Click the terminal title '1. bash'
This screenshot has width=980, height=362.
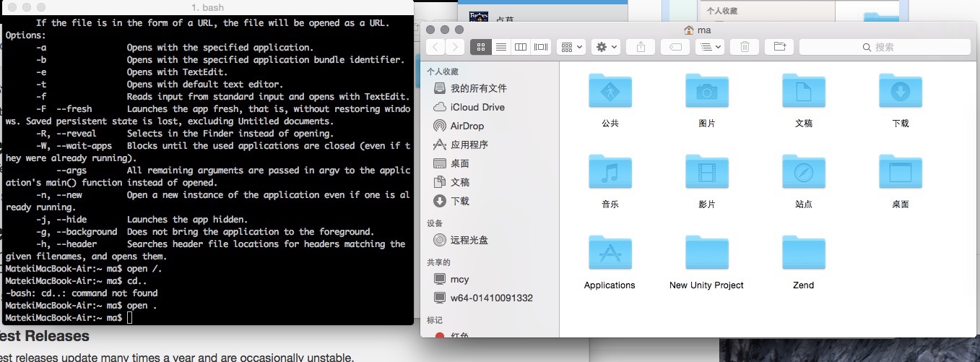(207, 7)
